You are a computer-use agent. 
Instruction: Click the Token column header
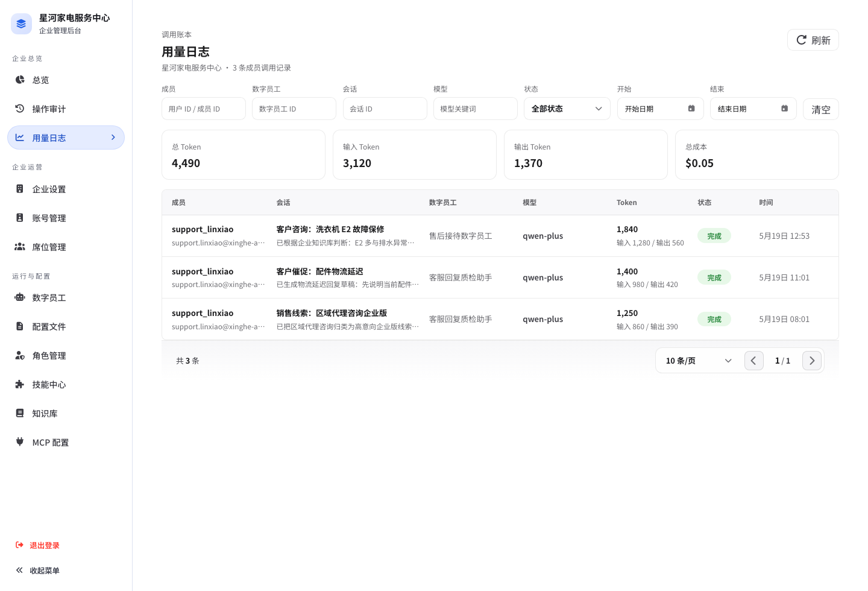(x=627, y=203)
